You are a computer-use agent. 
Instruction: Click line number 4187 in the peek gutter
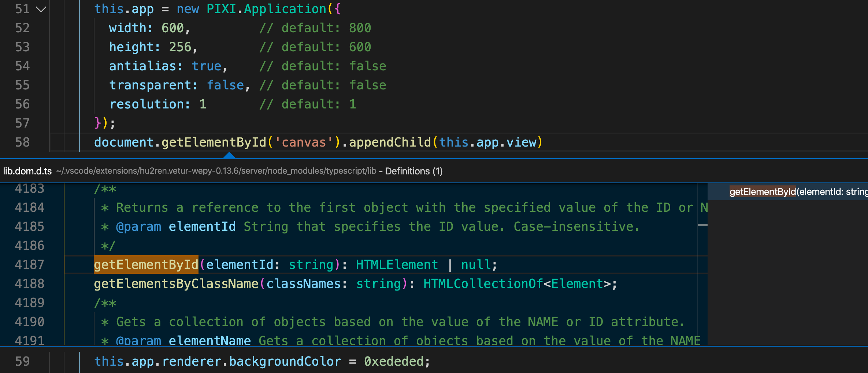29,265
